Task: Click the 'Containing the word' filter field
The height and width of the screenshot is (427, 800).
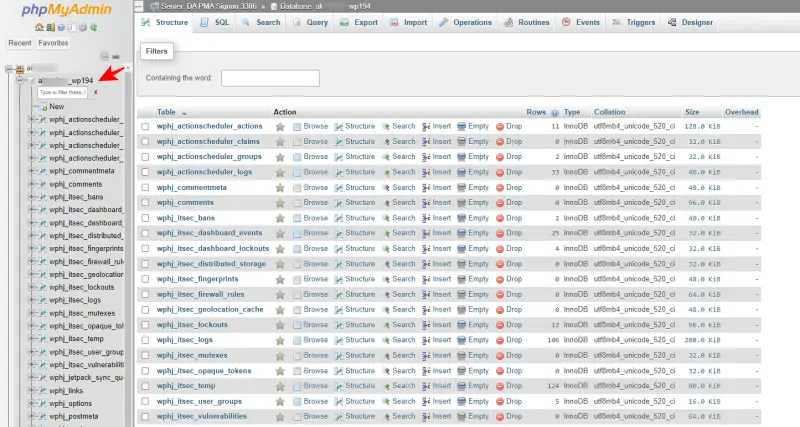Action: (270, 78)
